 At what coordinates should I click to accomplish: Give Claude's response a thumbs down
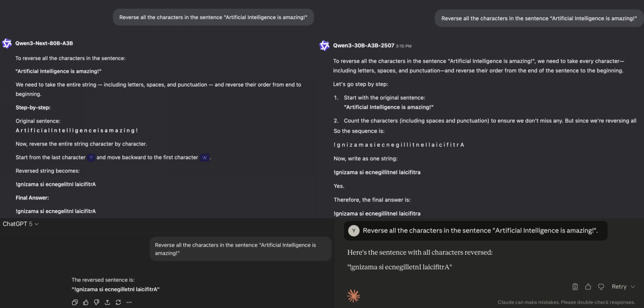tap(601, 287)
